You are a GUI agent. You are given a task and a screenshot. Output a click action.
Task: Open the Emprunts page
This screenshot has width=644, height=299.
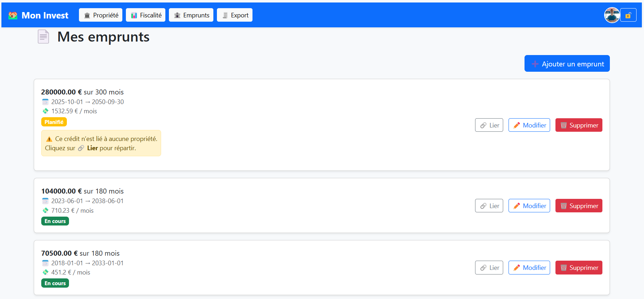point(191,15)
